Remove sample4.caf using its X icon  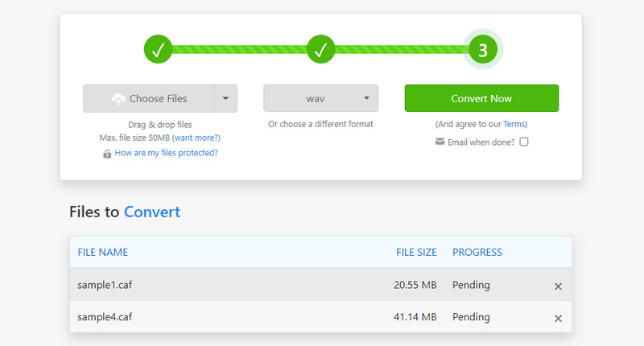tap(558, 318)
